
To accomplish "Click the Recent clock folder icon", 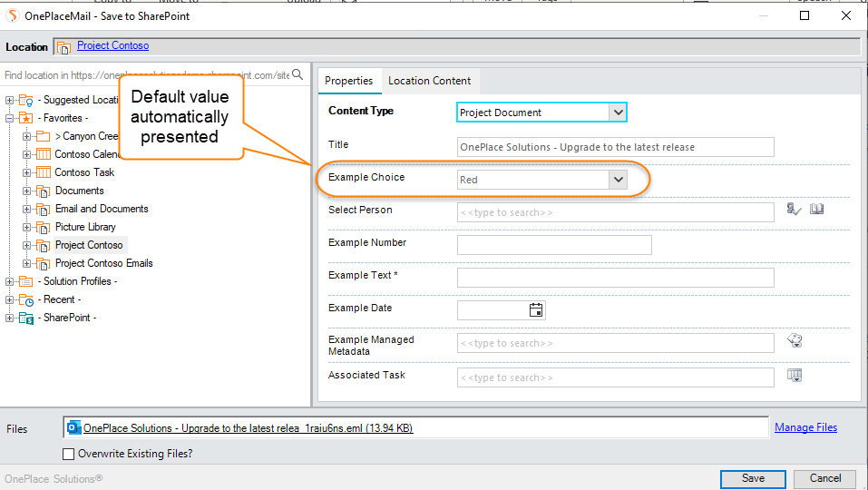I will point(25,299).
